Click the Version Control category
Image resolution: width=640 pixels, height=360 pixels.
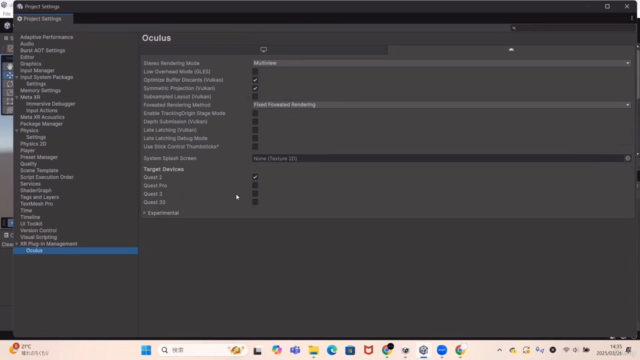point(38,231)
